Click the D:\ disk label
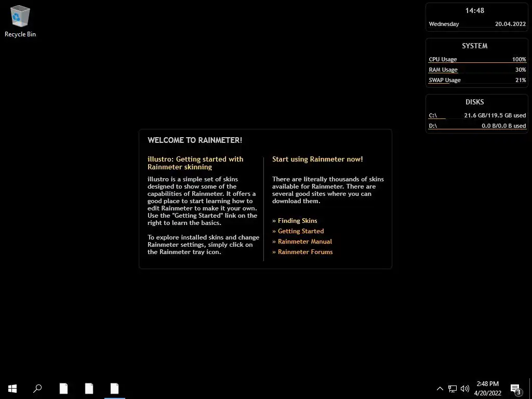 433,126
